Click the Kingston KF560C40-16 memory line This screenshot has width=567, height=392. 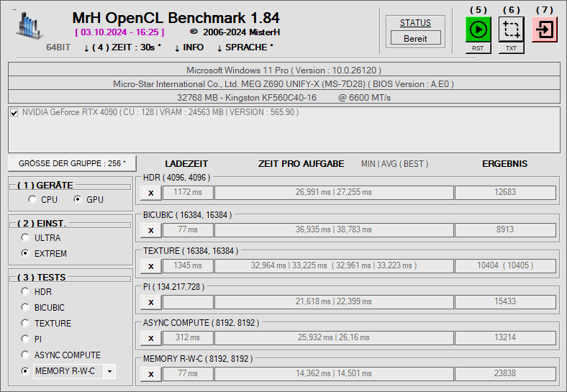284,97
